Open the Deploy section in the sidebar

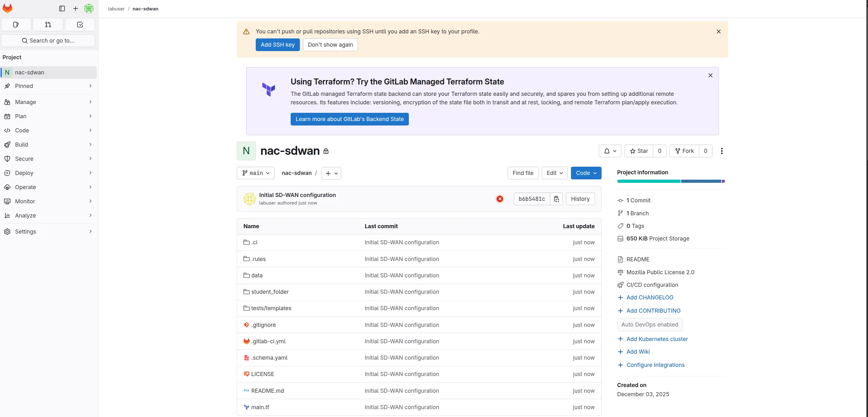[49, 173]
